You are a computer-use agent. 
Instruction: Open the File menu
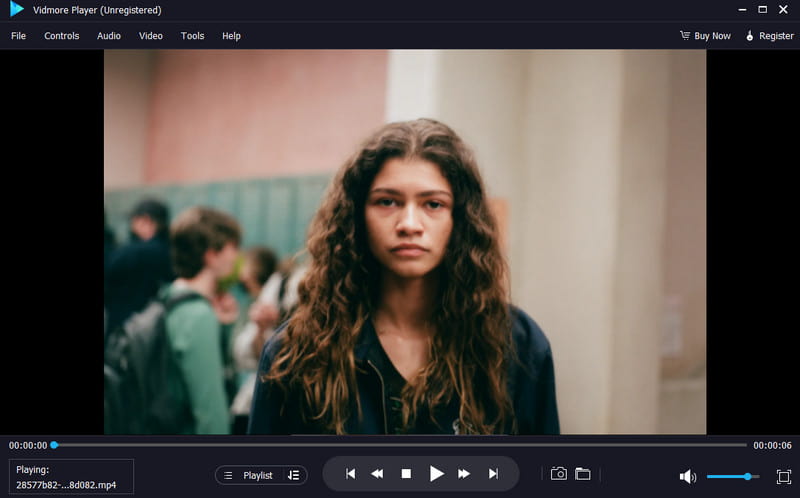coord(18,36)
